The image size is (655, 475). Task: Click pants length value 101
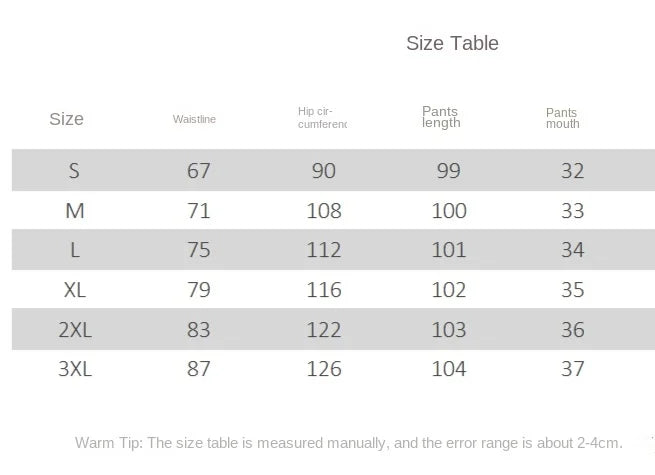point(449,250)
